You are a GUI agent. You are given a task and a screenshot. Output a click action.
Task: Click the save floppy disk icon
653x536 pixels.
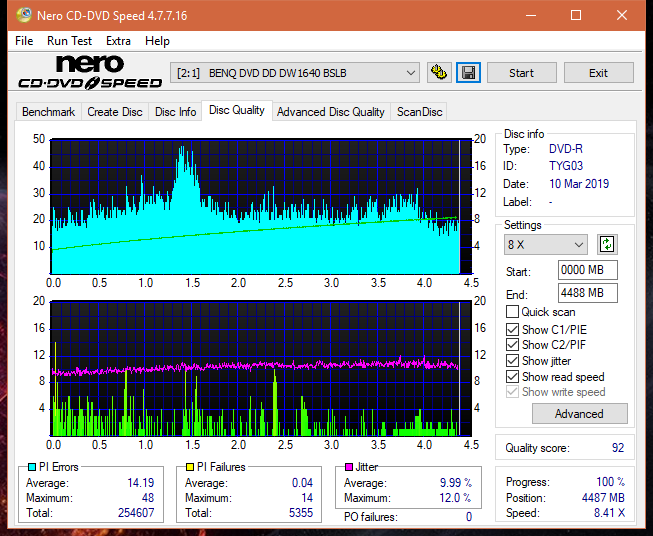point(469,73)
